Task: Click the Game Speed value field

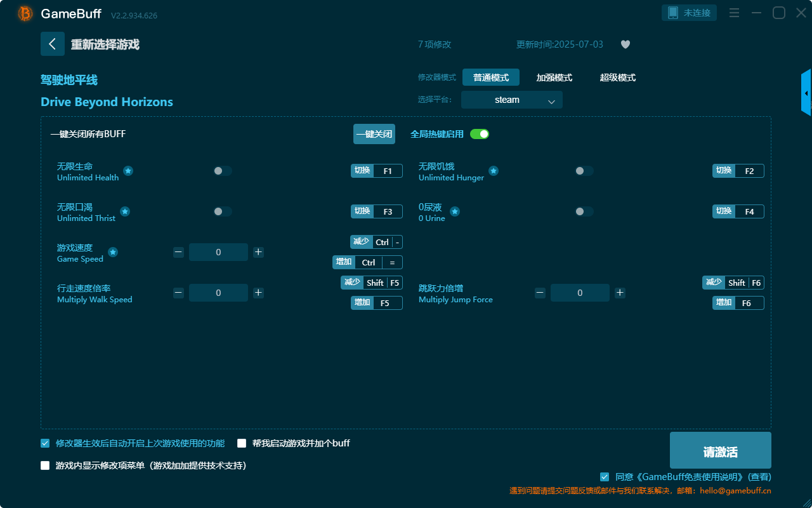Action: pos(218,252)
